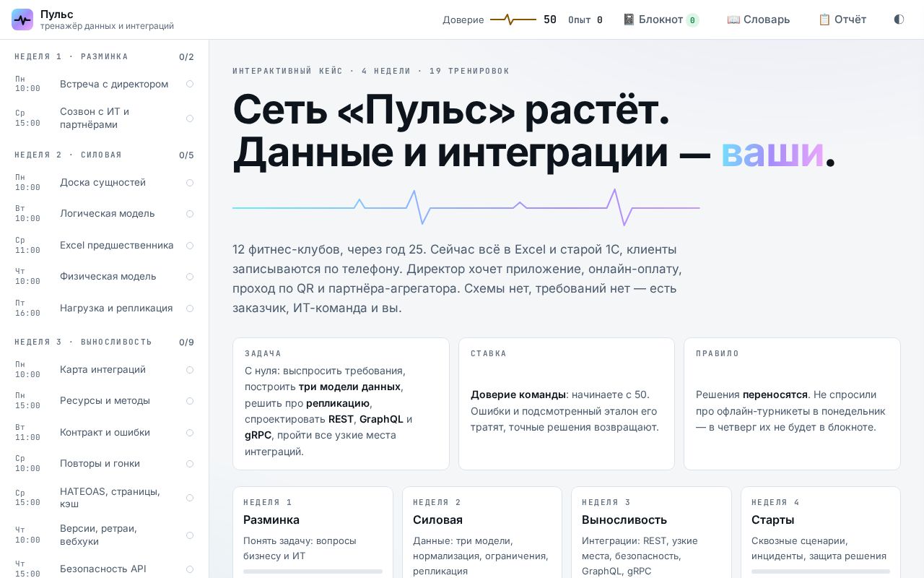Open the Ресурсы и методы training
Image resolution: width=924 pixels, height=578 pixels.
coord(105,401)
